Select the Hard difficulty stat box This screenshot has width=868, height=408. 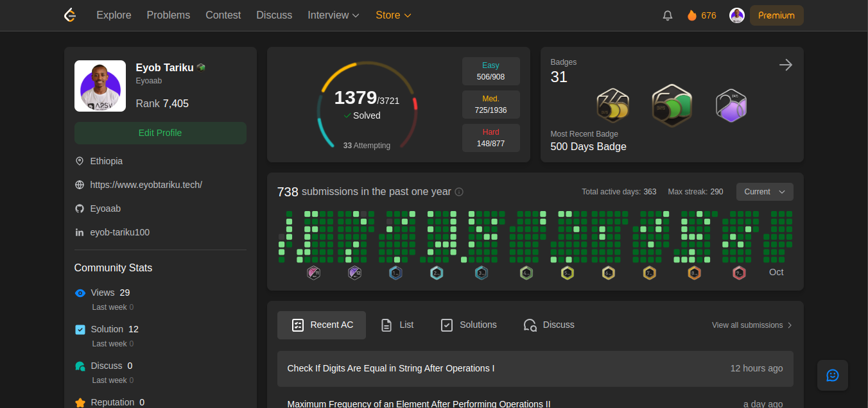tap(490, 138)
